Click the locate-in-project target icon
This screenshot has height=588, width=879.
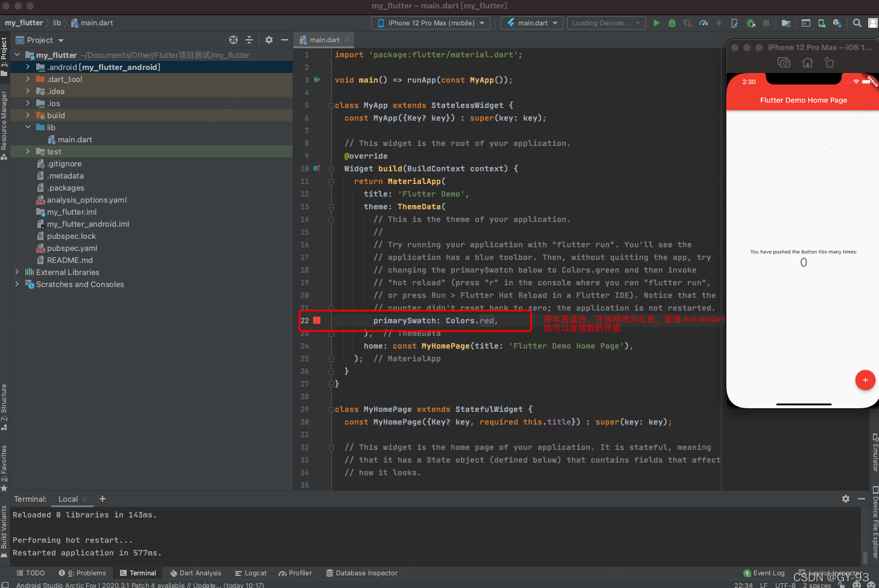(233, 40)
